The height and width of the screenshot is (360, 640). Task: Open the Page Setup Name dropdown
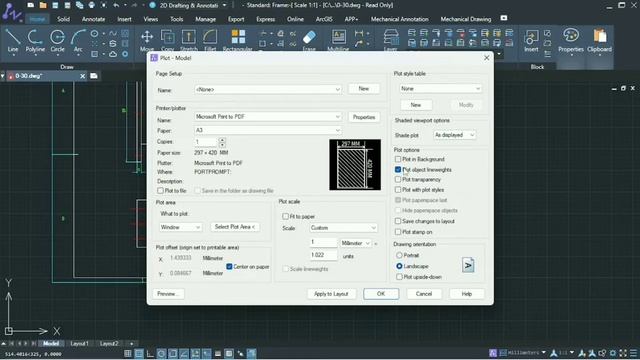point(268,89)
